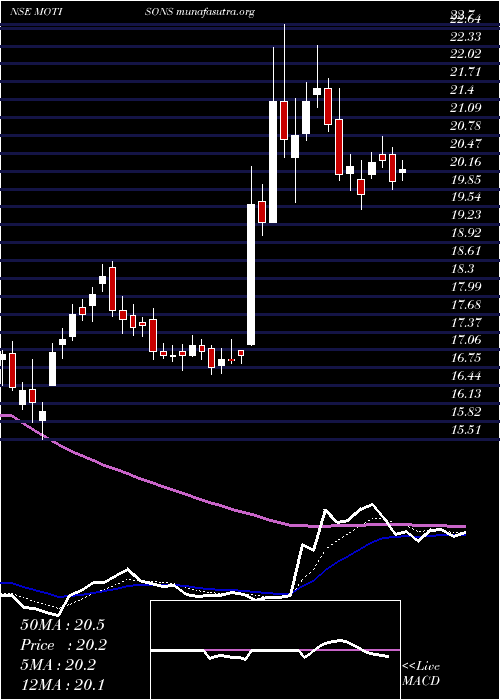Image resolution: width=500 pixels, height=700 pixels.
Task: Click the last candle on the right
Action: pos(403,171)
